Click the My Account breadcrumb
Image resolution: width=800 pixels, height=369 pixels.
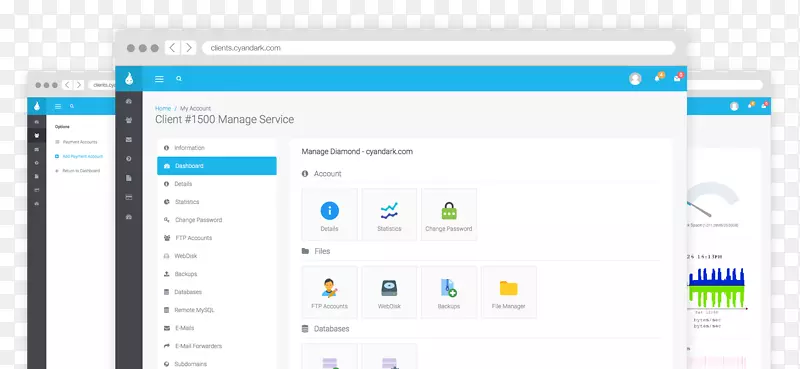tap(195, 108)
